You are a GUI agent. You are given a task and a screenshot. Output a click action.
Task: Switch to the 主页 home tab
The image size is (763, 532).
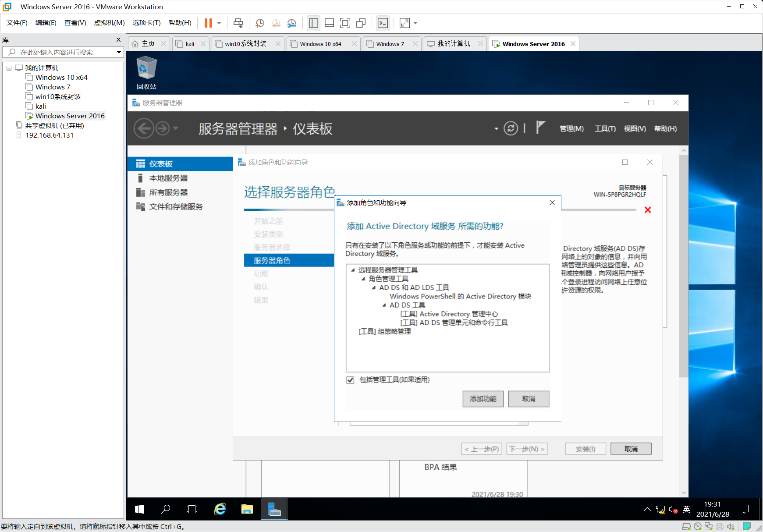(148, 44)
